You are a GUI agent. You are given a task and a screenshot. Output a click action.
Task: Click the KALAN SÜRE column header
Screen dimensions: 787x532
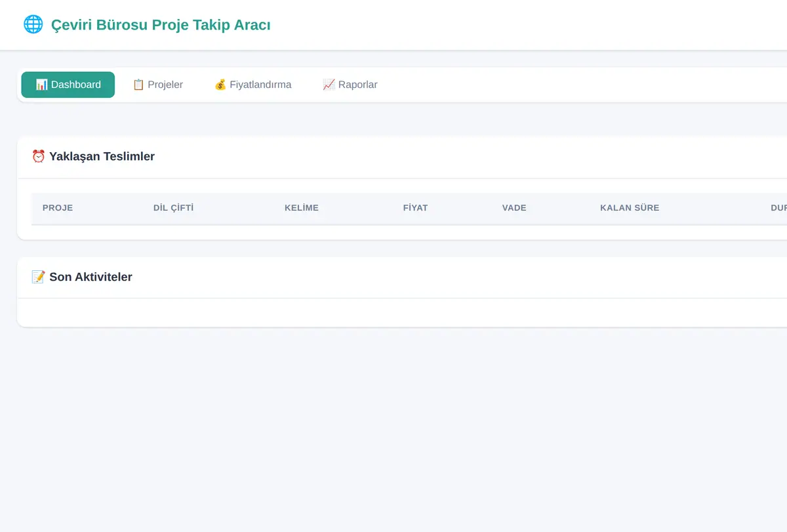[630, 208]
